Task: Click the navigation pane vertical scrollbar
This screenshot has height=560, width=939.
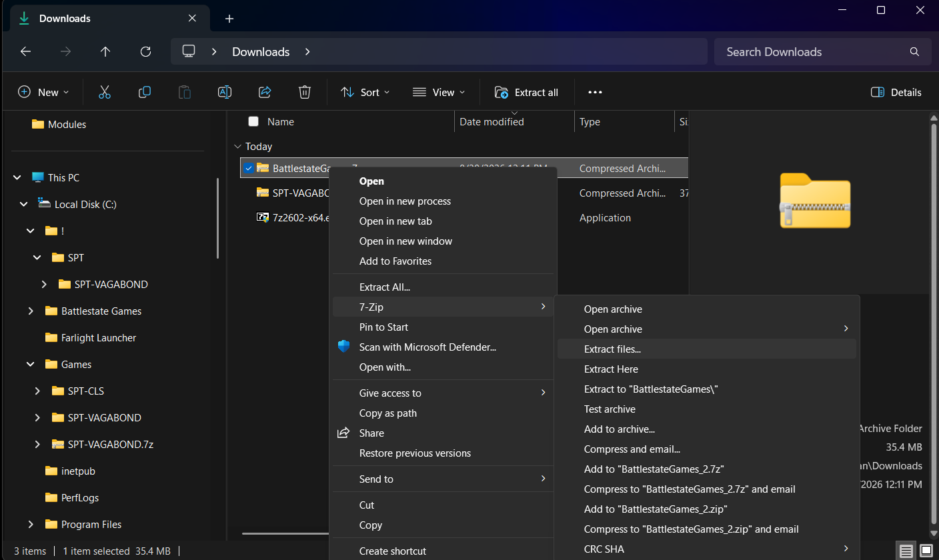Action: [217, 219]
